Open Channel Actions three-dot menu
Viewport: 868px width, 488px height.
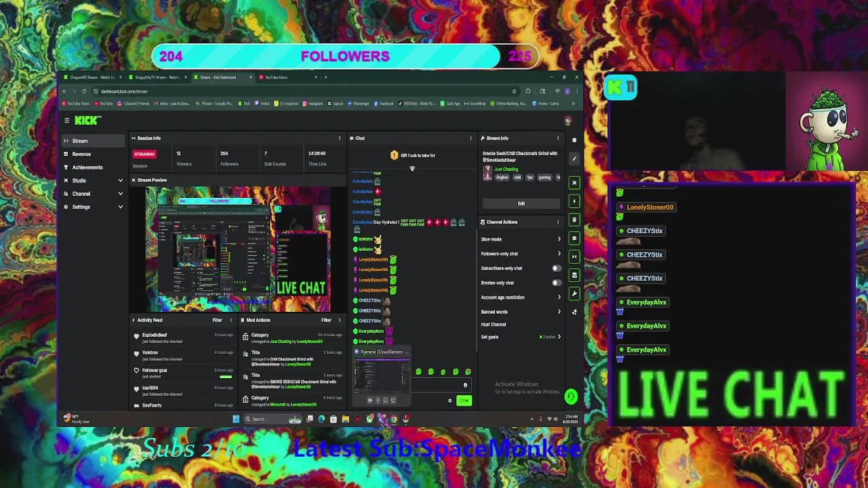point(558,222)
